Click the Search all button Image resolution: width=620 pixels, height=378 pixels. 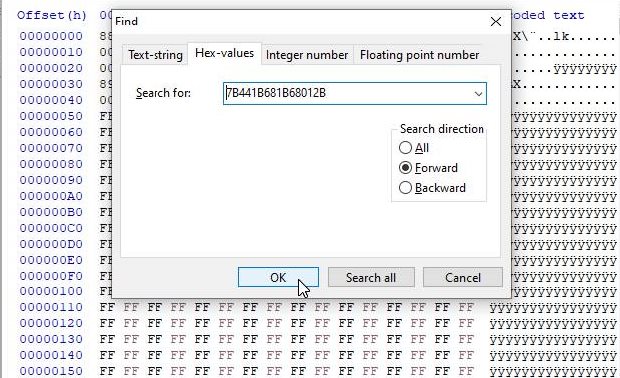click(x=371, y=277)
